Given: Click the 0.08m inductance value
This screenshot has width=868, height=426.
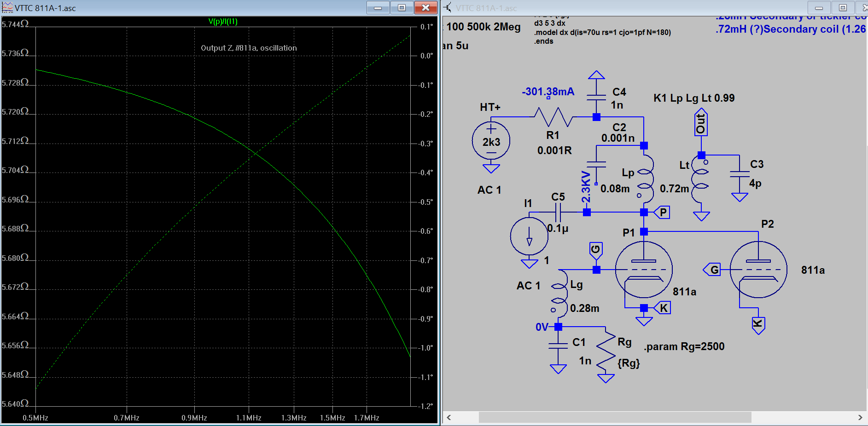Looking at the screenshot, I should 615,189.
